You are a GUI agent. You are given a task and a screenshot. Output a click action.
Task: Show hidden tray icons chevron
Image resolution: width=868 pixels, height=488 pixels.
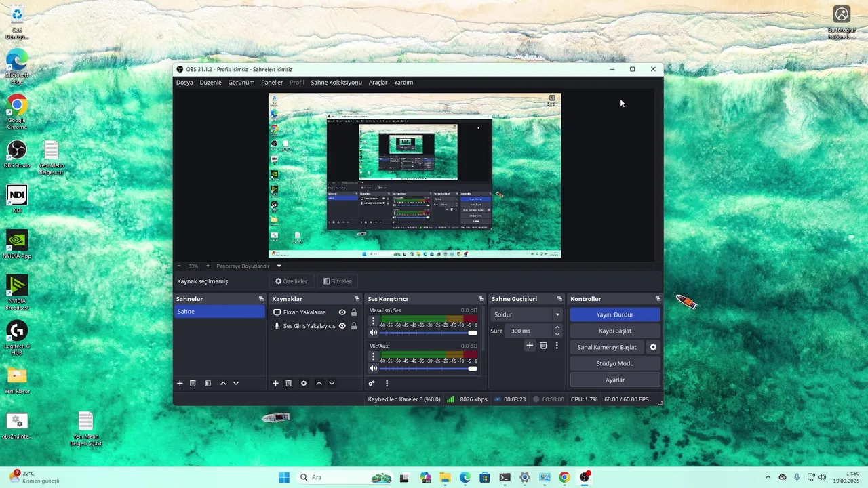tap(768, 477)
